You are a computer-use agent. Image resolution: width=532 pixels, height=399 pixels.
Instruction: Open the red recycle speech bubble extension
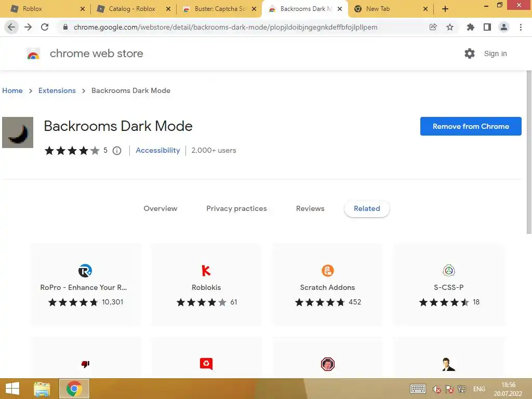click(206, 364)
